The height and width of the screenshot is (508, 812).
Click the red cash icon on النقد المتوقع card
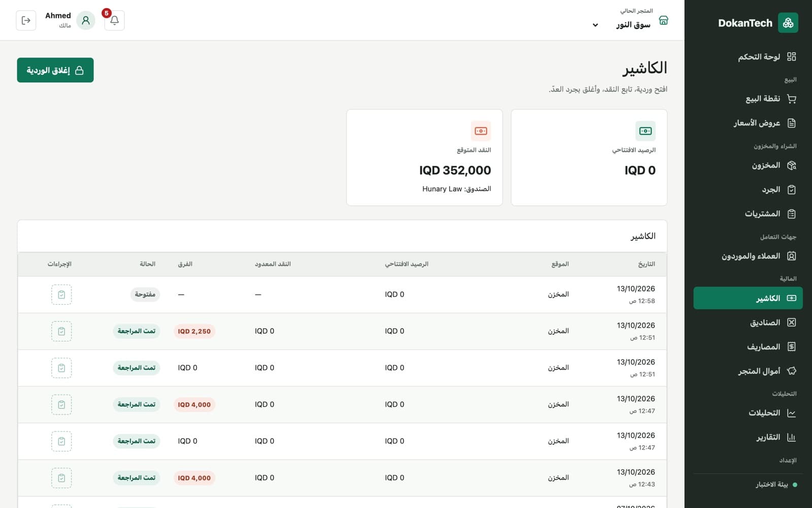point(481,131)
